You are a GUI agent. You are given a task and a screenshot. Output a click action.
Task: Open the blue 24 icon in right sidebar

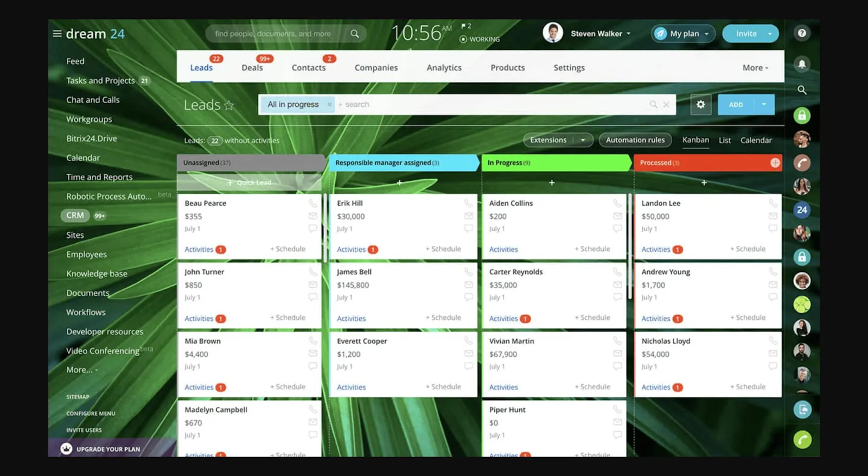tap(802, 210)
